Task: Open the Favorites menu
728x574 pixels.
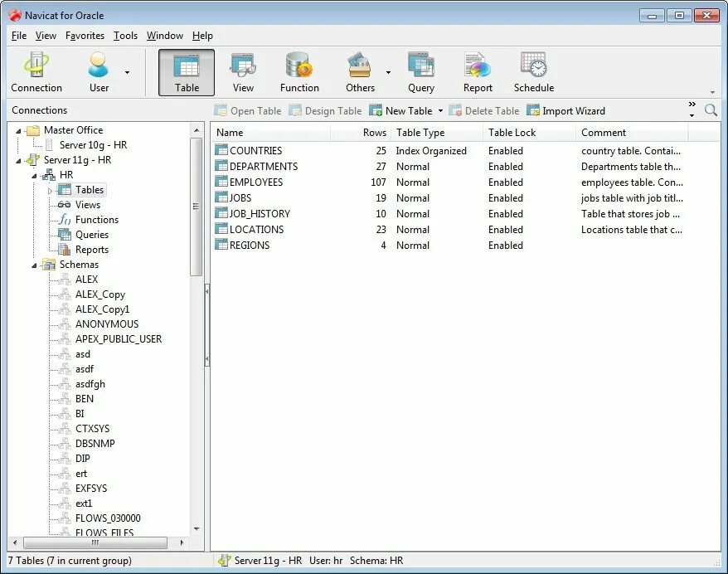Action: 85,36
